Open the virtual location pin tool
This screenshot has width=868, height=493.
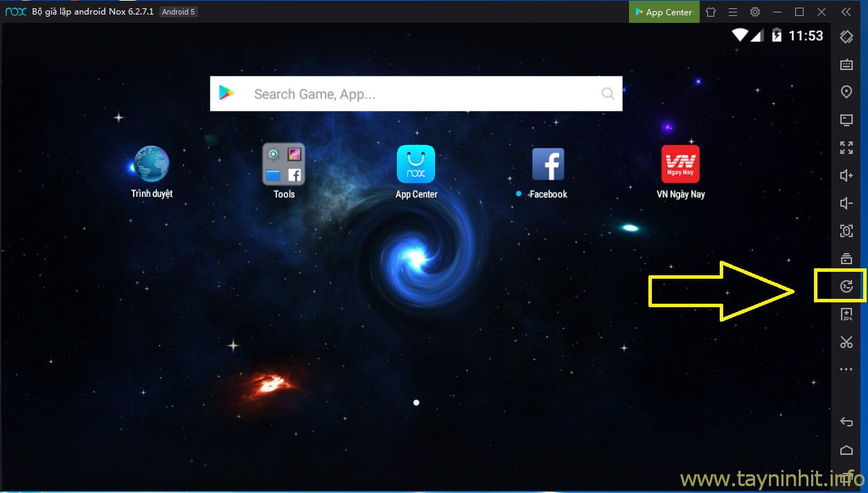click(846, 92)
